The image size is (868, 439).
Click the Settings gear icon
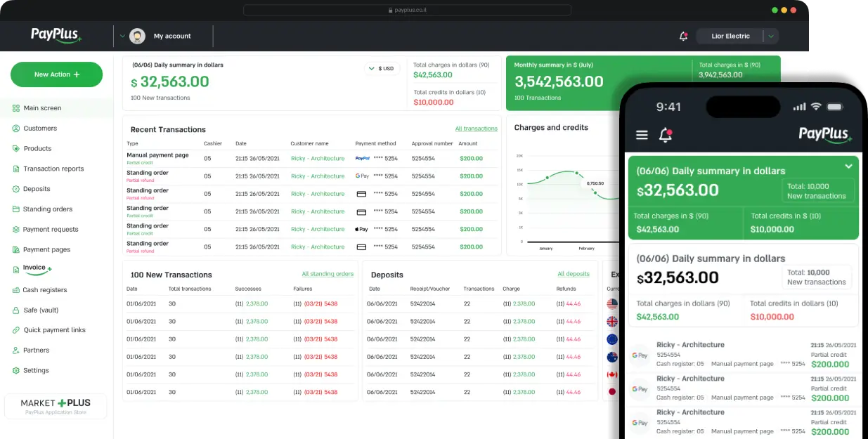pos(16,371)
